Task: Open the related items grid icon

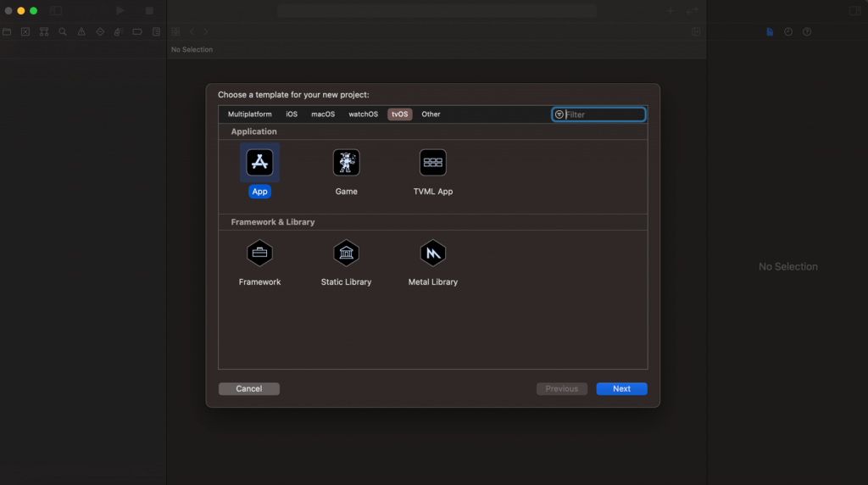Action: click(175, 32)
